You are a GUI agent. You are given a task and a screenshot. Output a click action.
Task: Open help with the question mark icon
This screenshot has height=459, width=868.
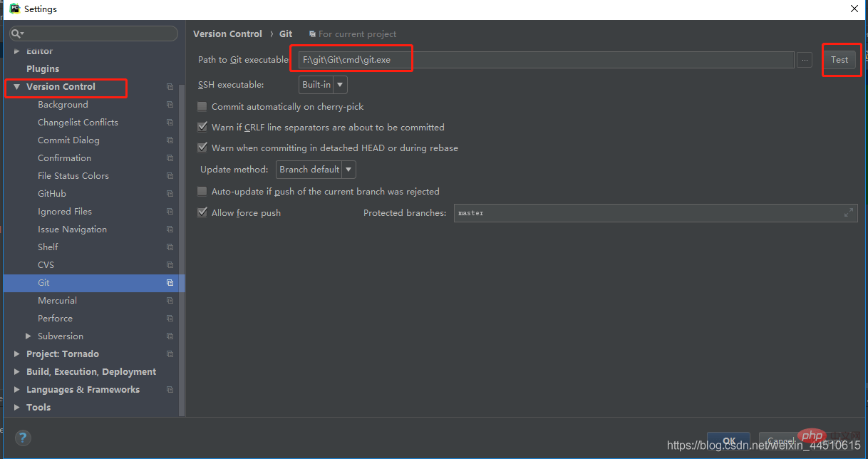click(23, 438)
